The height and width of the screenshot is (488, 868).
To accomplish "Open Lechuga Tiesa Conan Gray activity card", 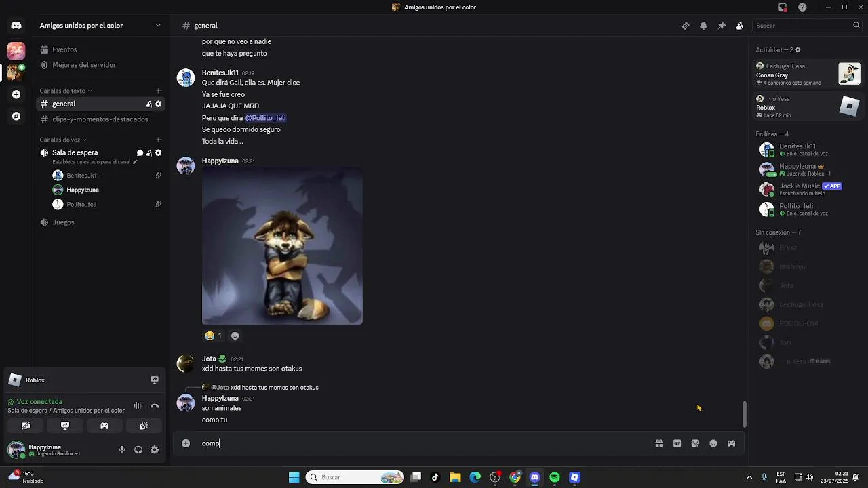I will [808, 74].
